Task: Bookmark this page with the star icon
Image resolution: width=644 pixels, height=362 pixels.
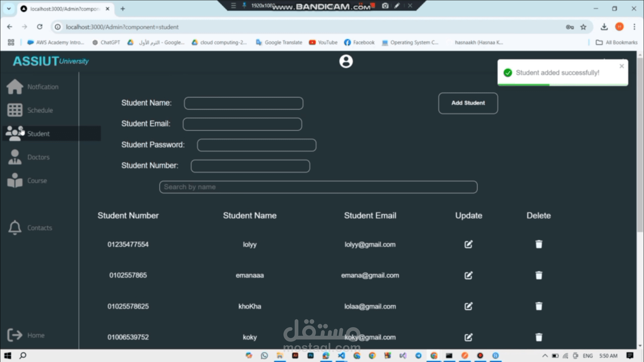Action: 583,27
